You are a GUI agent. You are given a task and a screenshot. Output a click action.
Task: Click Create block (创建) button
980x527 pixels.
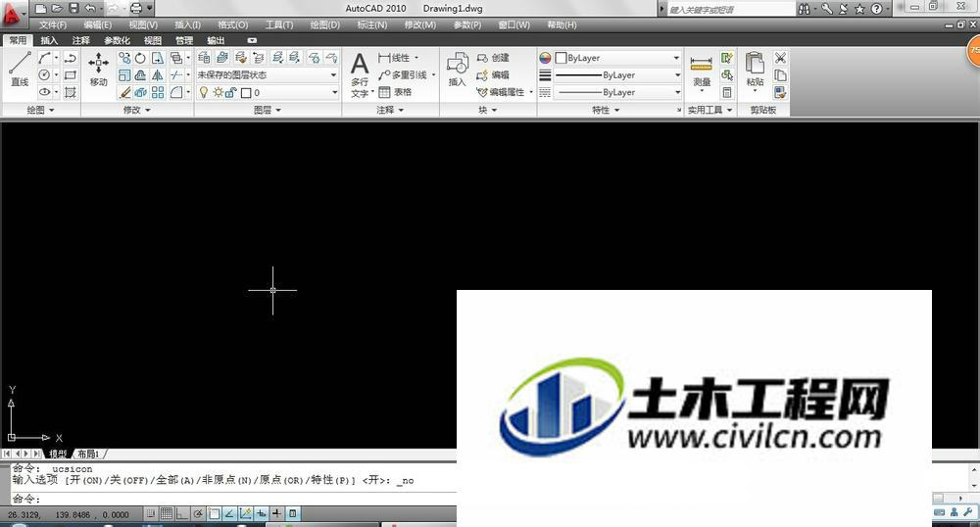point(493,58)
